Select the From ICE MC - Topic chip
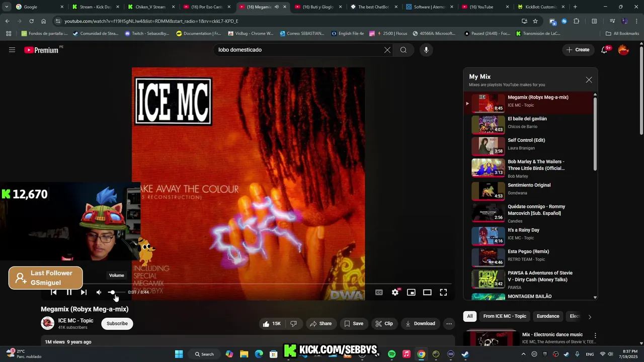 [x=505, y=316]
